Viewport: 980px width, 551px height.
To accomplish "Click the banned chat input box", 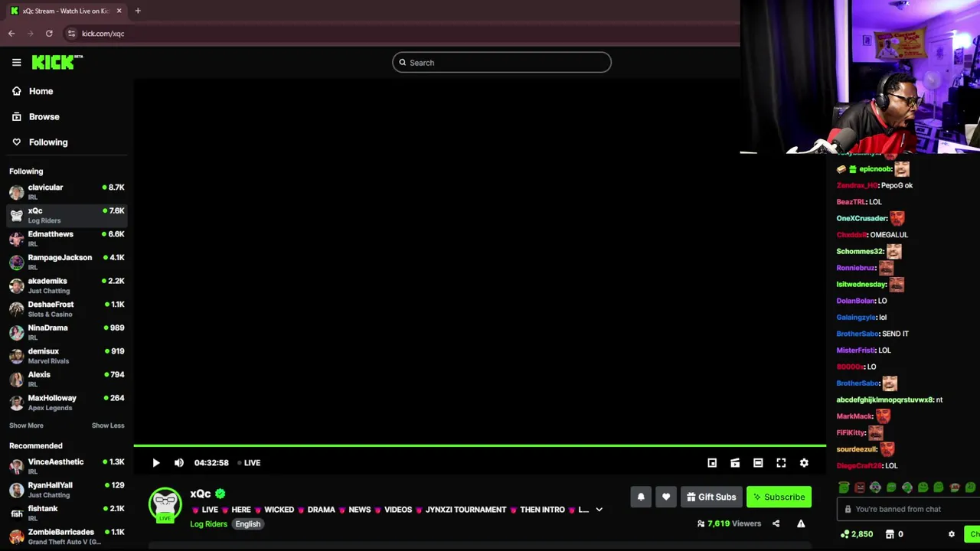I will pos(908,509).
